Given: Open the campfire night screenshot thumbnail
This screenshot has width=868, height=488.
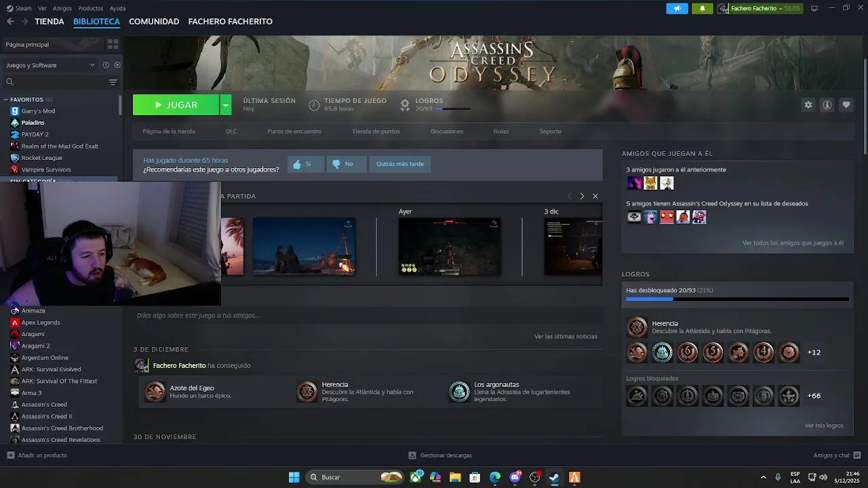Looking at the screenshot, I should pyautogui.click(x=304, y=246).
